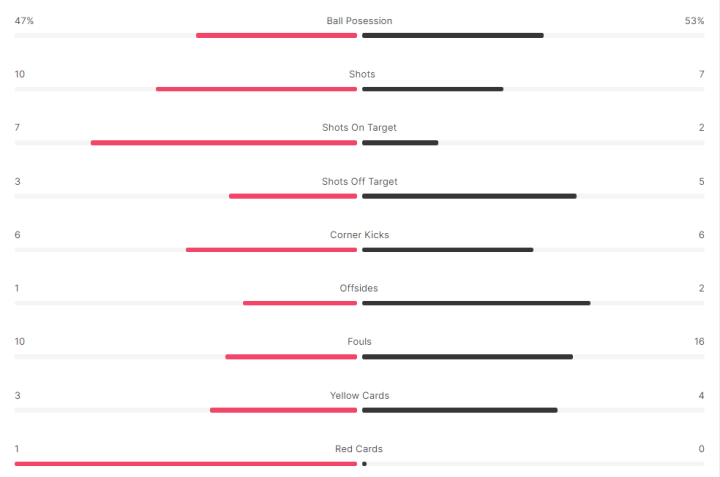720x477 pixels.
Task: Click the Yellow Cards label
Action: (x=359, y=396)
